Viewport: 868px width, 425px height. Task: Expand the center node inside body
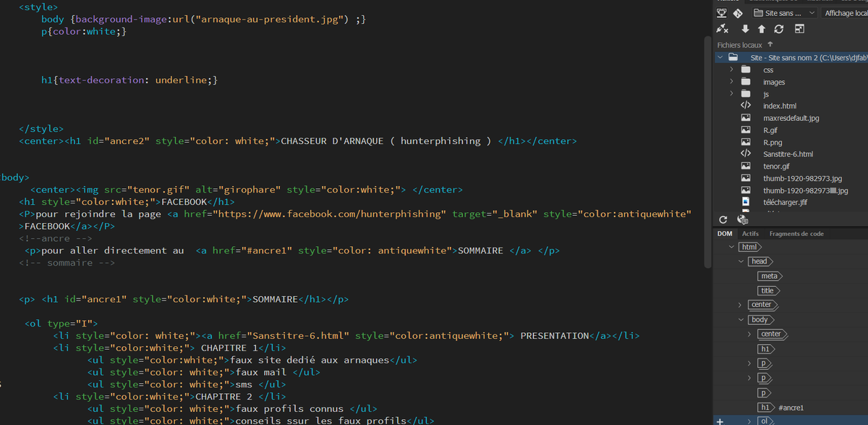tap(749, 334)
